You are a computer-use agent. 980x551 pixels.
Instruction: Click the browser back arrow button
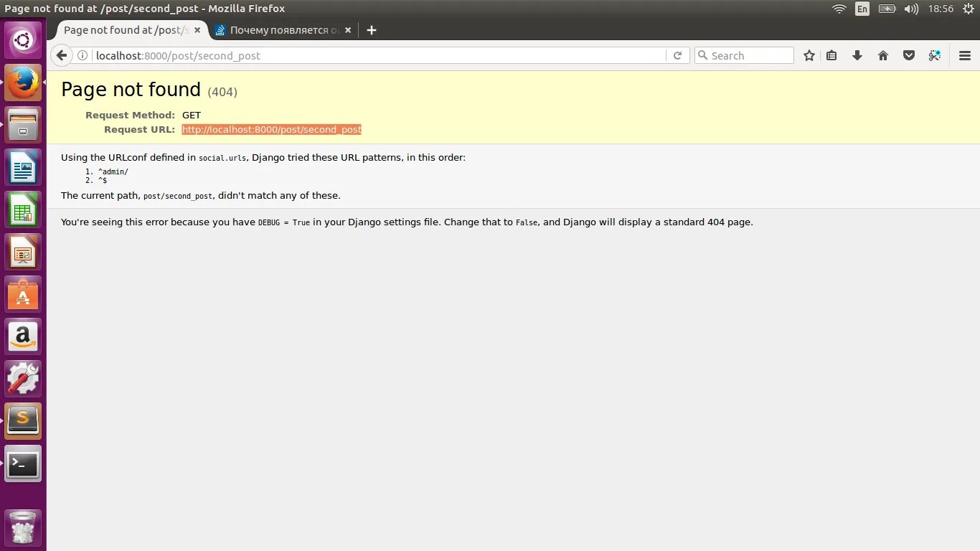[x=62, y=55]
